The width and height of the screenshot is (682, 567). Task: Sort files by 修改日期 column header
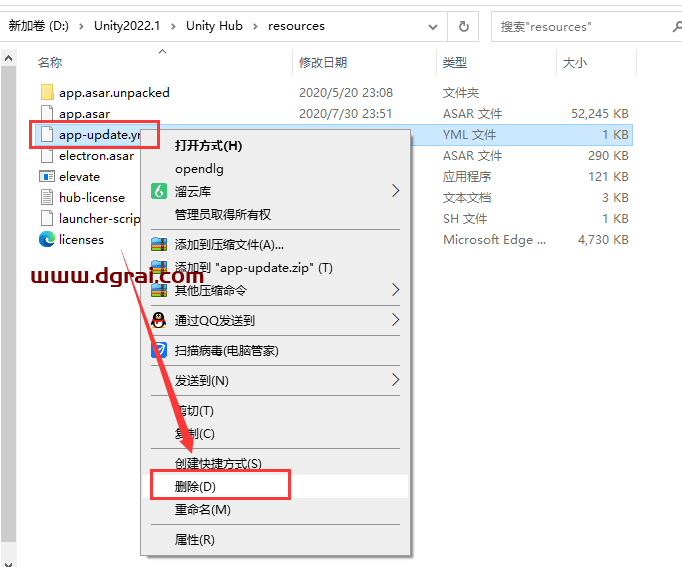coord(323,63)
